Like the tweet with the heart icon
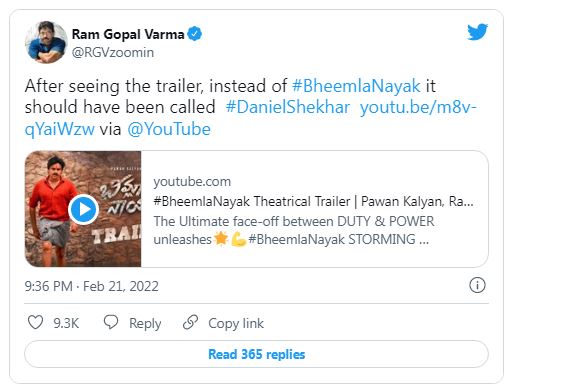 pyautogui.click(x=36, y=322)
